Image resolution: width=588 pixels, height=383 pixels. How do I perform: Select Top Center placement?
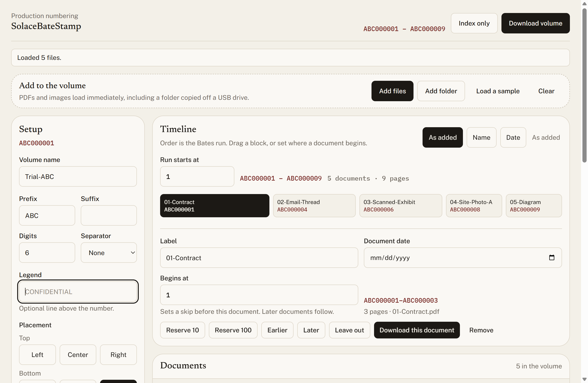coord(78,355)
